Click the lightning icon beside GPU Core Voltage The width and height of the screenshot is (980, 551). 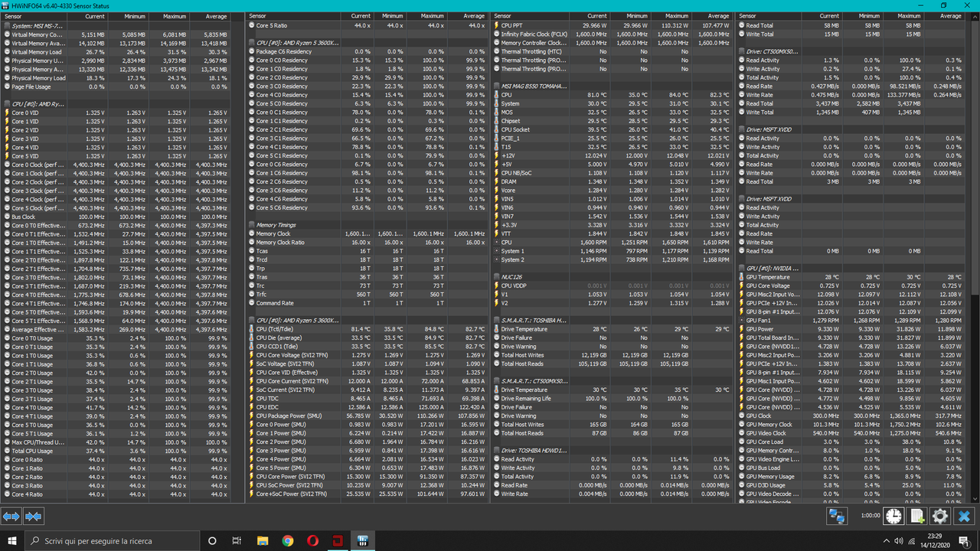(x=742, y=285)
